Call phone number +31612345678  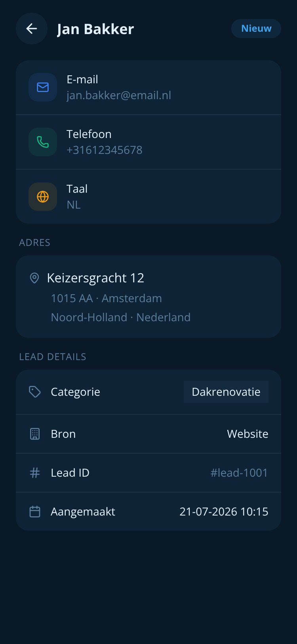click(105, 150)
